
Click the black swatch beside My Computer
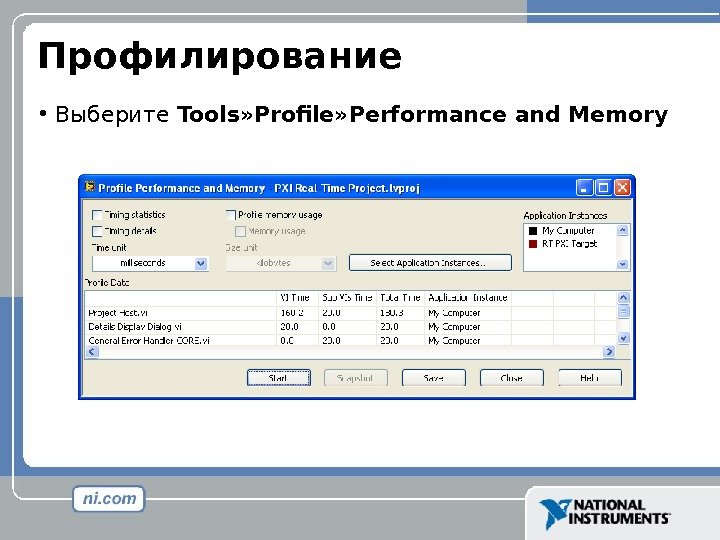pyautogui.click(x=533, y=231)
